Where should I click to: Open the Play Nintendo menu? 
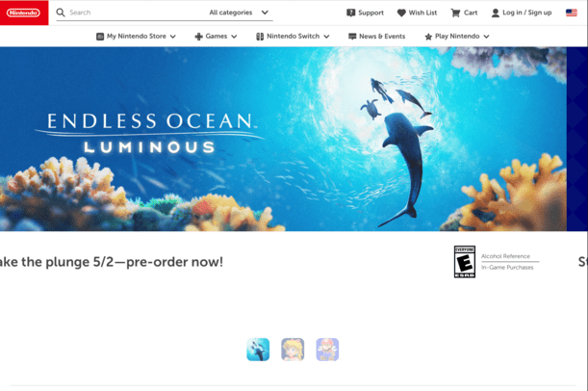pyautogui.click(x=457, y=37)
